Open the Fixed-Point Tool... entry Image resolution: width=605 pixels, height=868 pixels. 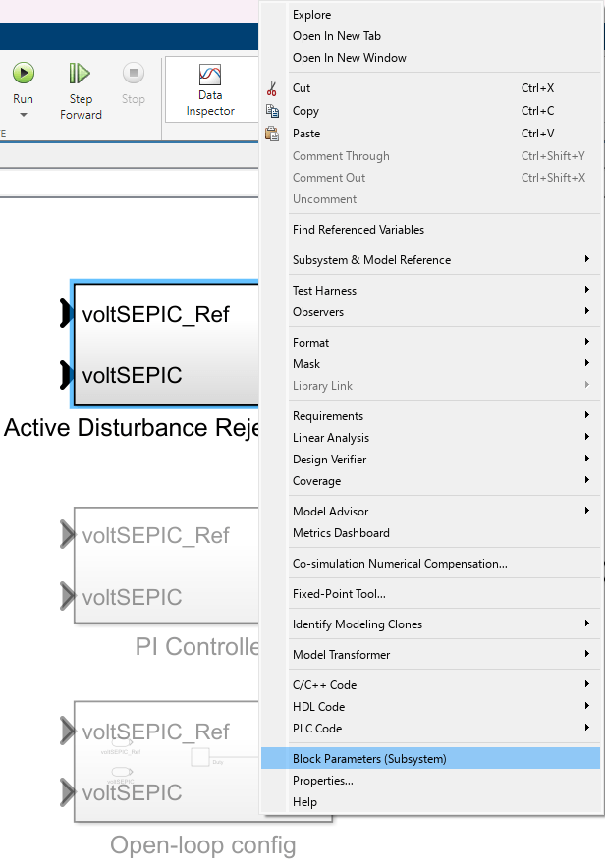(339, 594)
